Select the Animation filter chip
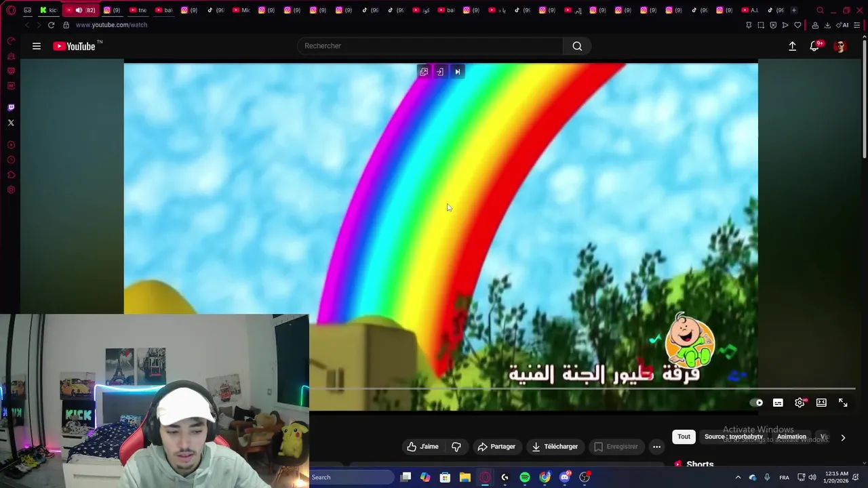Viewport: 868px width, 488px height. [791, 437]
